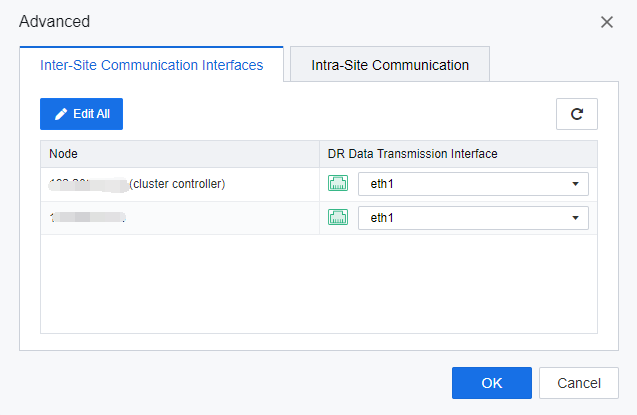This screenshot has height=415, width=637.
Task: Click the Node column header
Action: pyautogui.click(x=63, y=154)
